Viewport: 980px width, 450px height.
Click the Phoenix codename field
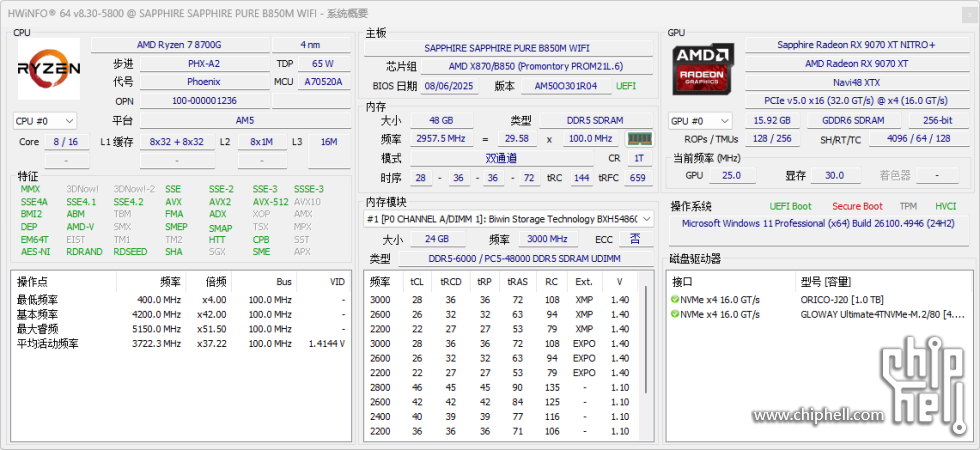204,82
